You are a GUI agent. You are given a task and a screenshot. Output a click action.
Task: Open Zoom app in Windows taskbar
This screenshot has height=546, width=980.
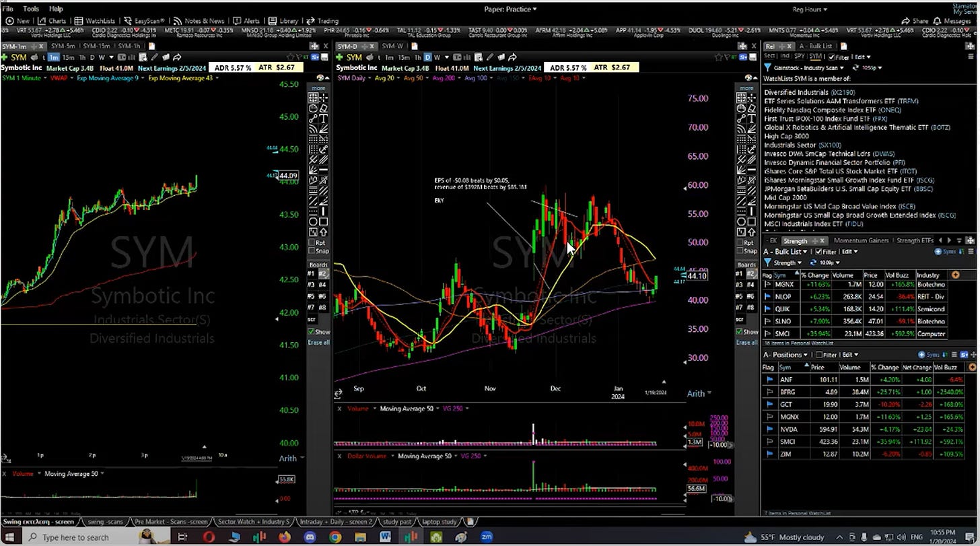(486, 537)
